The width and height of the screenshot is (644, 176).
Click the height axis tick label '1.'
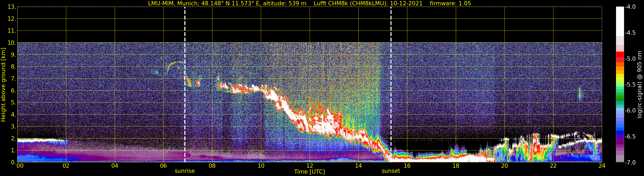point(13,151)
